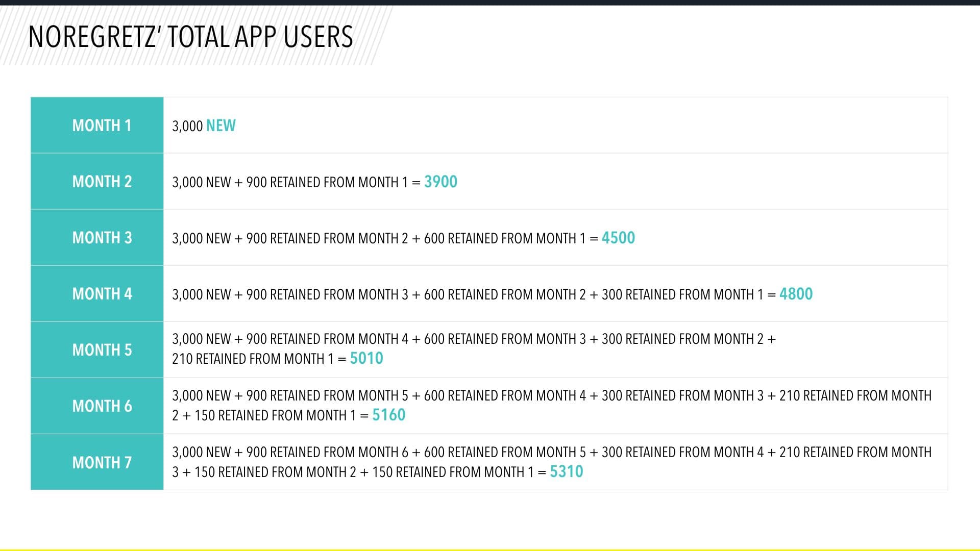Click the Month 7 formula first line
This screenshot has height=551, width=980.
coord(551,452)
